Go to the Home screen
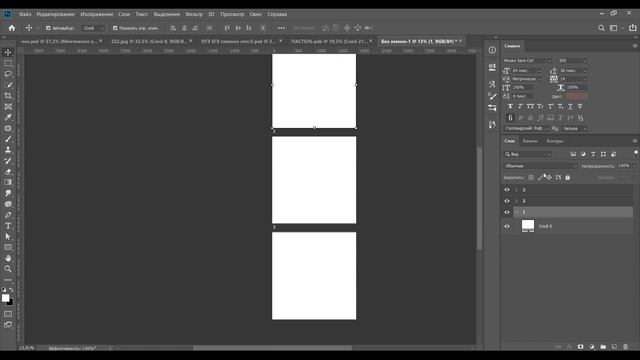The height and width of the screenshot is (360, 640). coord(12,28)
